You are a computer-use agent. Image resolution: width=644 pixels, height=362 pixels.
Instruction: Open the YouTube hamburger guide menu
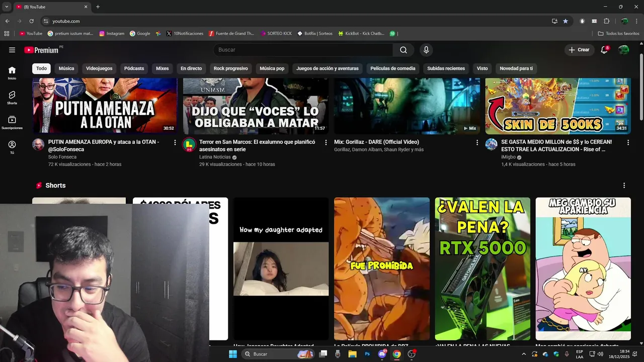pyautogui.click(x=12, y=50)
